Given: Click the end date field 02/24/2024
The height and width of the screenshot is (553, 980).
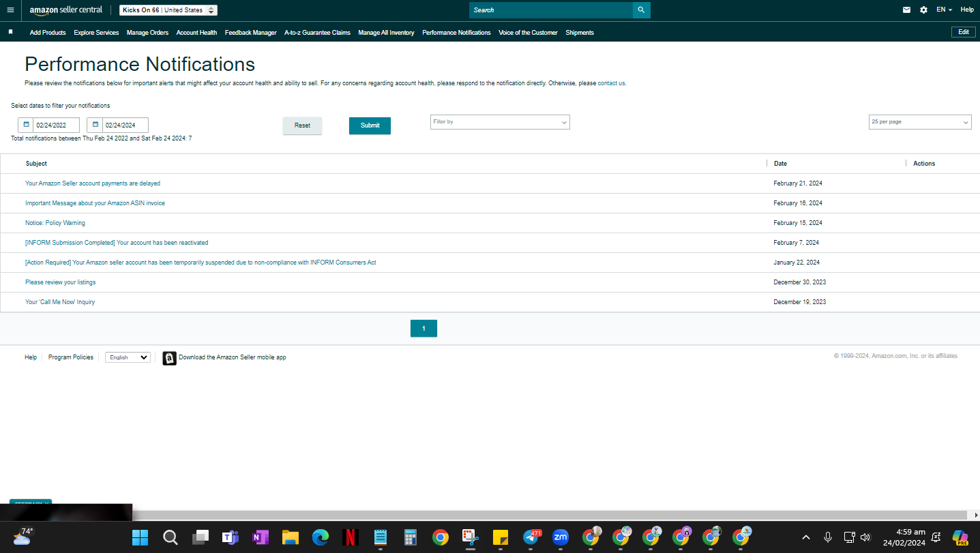Looking at the screenshot, I should click(x=125, y=125).
